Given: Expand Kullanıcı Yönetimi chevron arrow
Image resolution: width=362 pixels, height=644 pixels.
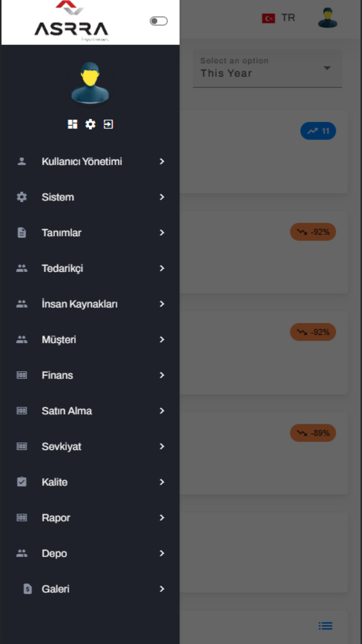Looking at the screenshot, I should pos(162,161).
